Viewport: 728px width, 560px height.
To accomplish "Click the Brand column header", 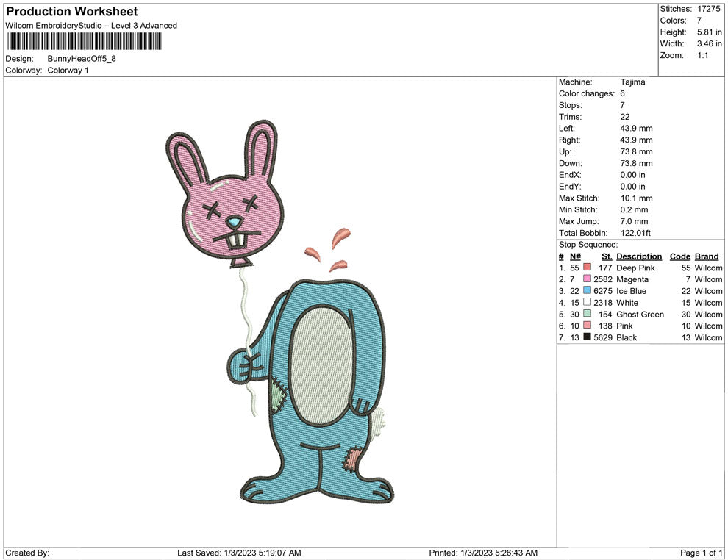I will [707, 256].
